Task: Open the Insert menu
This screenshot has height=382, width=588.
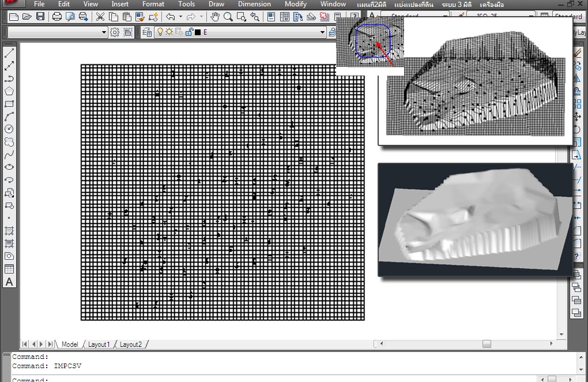Action: [120, 4]
